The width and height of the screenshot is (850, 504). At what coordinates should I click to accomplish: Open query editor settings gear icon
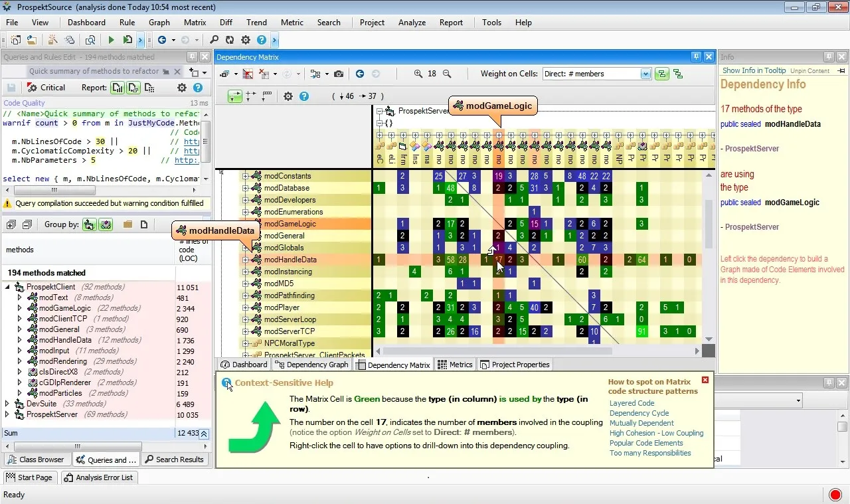[181, 88]
